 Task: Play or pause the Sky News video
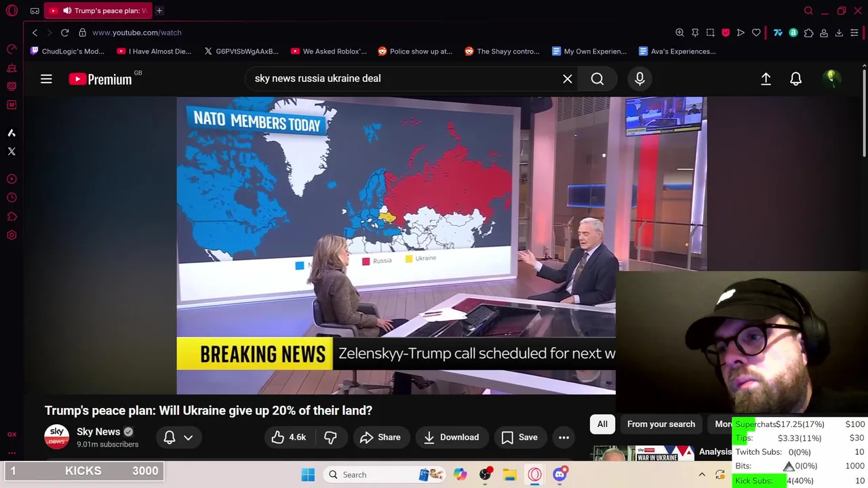(x=396, y=245)
